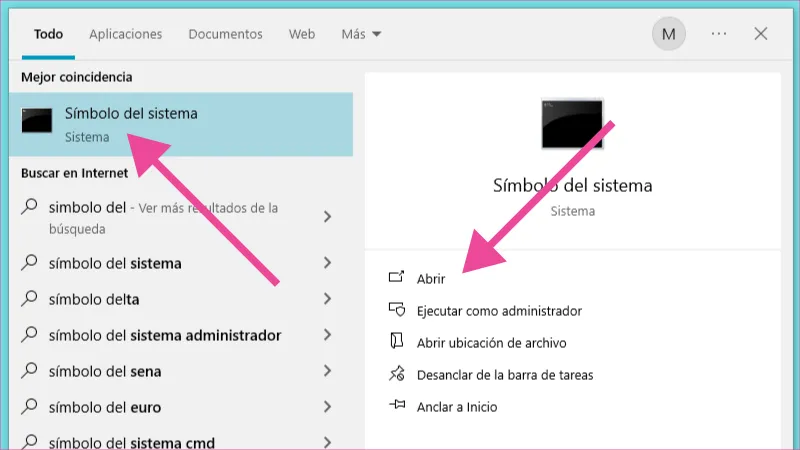Click the shield icon for run as administrator

(x=396, y=309)
